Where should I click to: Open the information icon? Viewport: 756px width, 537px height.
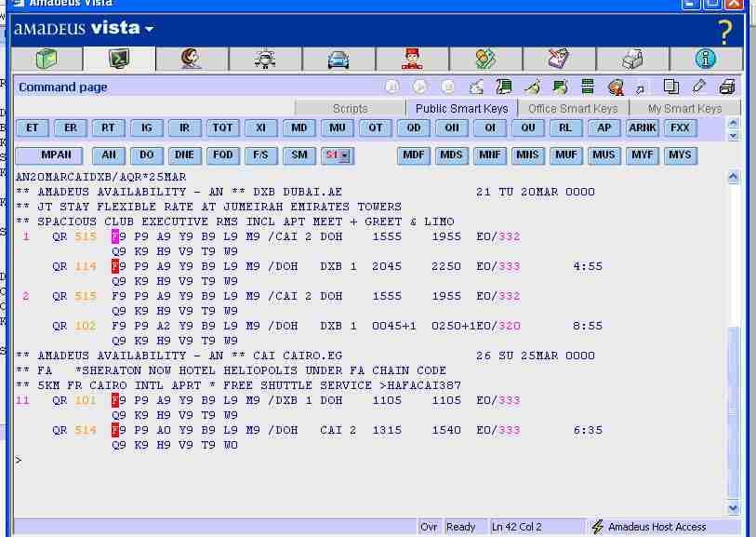[706, 59]
